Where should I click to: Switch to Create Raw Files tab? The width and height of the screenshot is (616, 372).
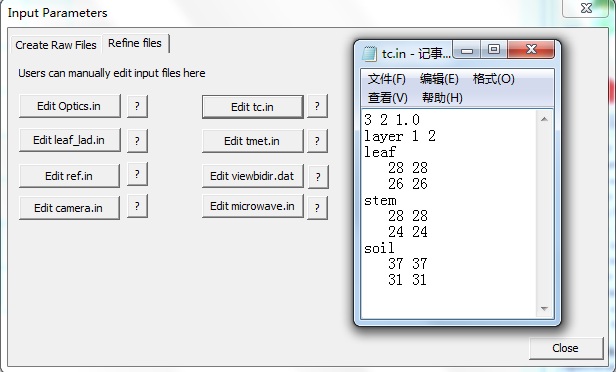tap(56, 45)
